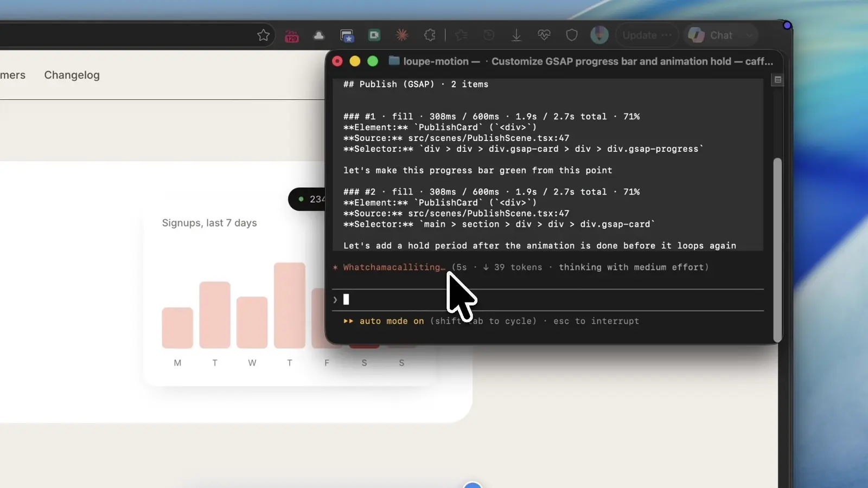Click the 'Signups, last 7 days' heading

(209, 223)
